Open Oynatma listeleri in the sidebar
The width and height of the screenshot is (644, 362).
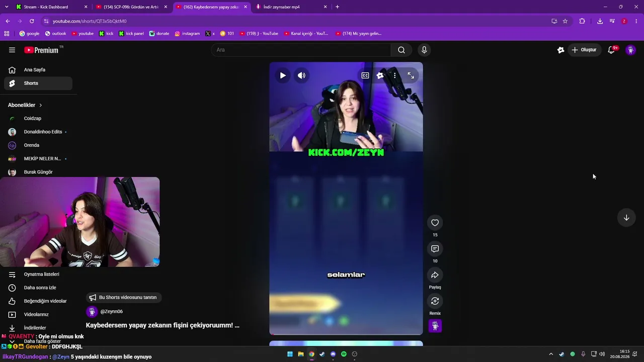[x=38, y=275]
